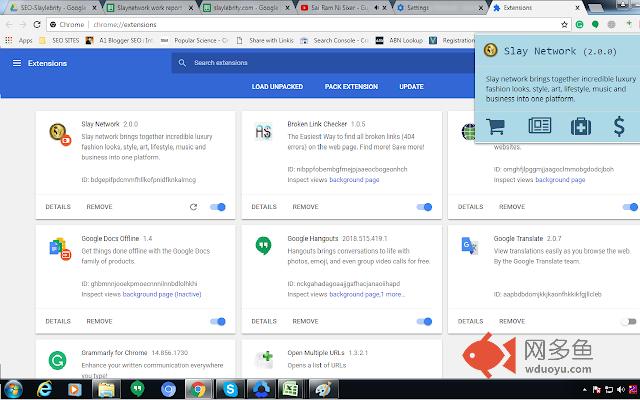This screenshot has width=640, height=400.
Task: Click REMOVE for Slay Network
Action: (x=99, y=207)
